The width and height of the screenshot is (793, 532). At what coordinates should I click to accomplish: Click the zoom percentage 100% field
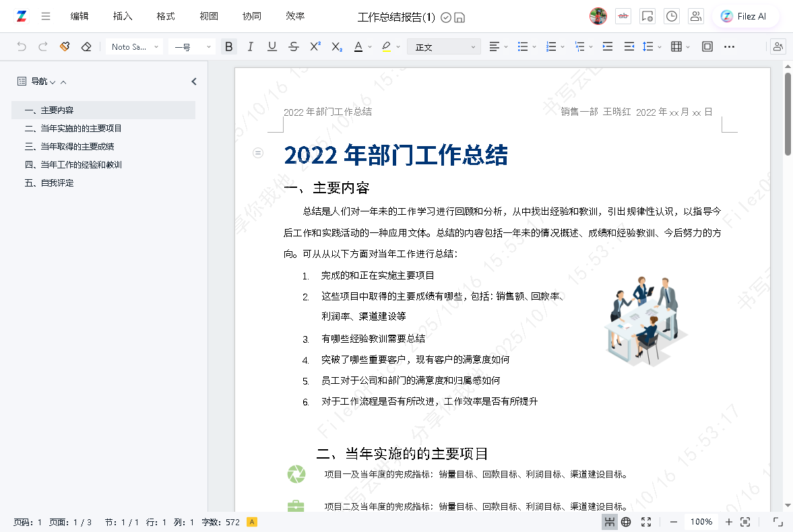coord(701,522)
